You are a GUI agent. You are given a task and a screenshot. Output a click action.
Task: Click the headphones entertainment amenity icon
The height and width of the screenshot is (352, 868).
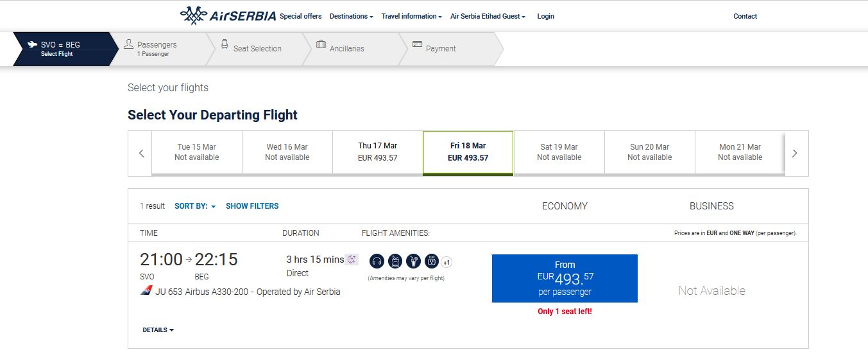377,261
